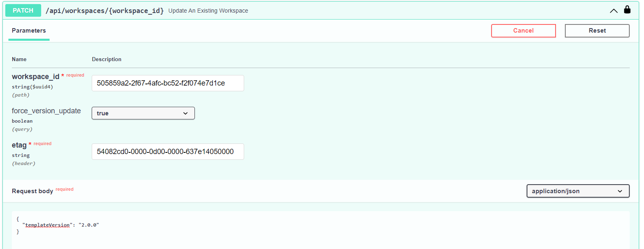
Task: Click the Request body heading
Action: 33,191
